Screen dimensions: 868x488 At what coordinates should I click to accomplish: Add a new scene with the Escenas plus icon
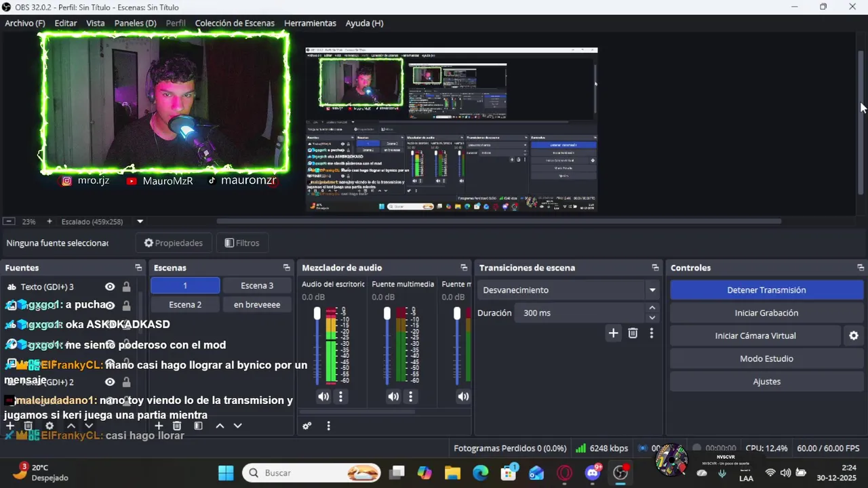point(159,426)
